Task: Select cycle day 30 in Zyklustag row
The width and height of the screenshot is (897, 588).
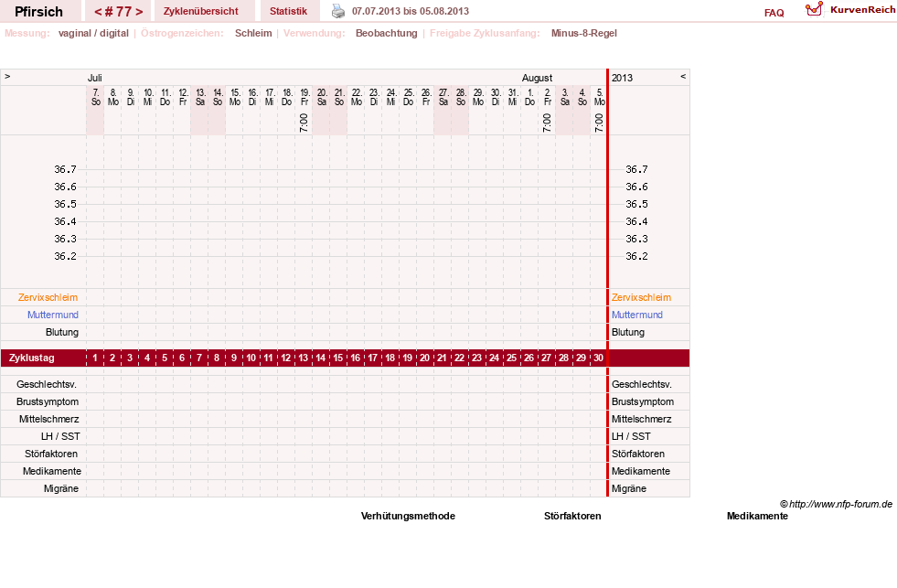Action: point(598,358)
